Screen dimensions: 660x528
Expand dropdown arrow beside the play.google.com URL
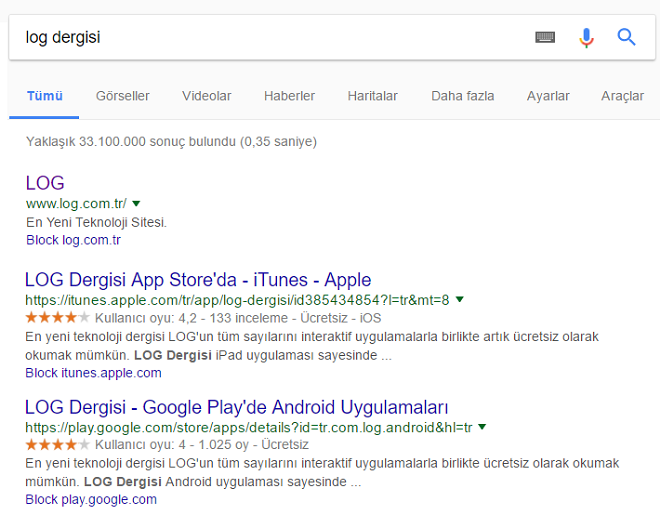coord(482,427)
